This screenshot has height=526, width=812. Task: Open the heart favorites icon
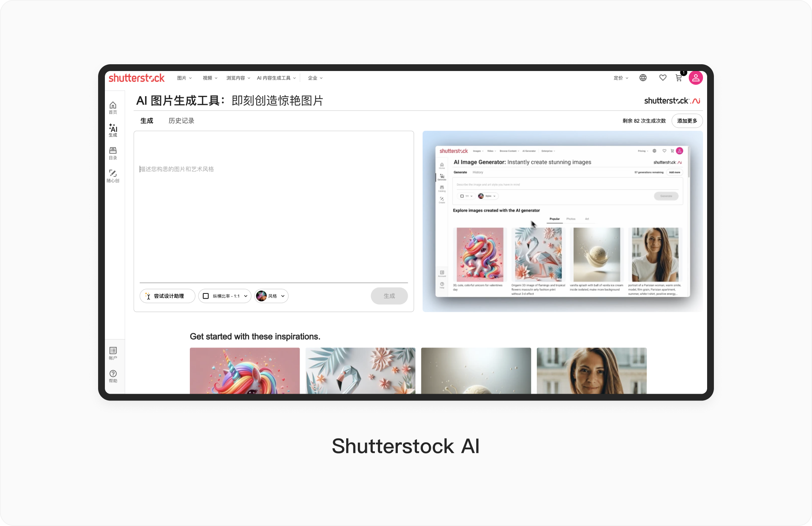pyautogui.click(x=663, y=78)
